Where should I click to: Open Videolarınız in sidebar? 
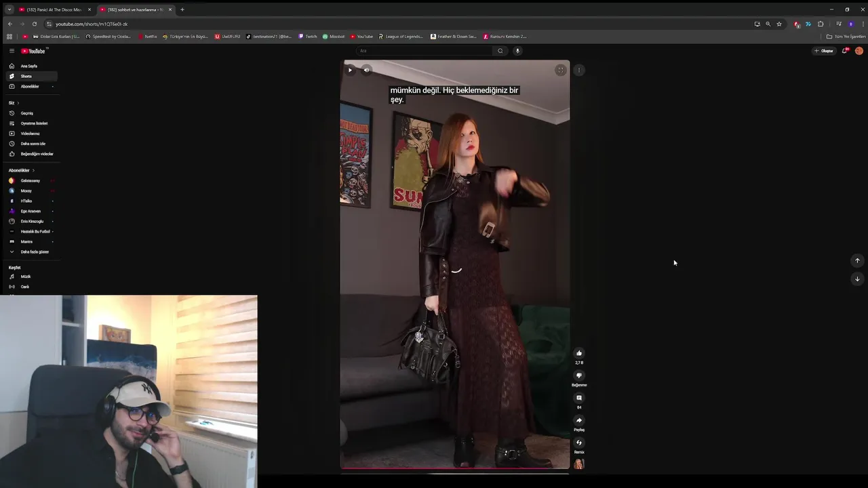click(32, 134)
